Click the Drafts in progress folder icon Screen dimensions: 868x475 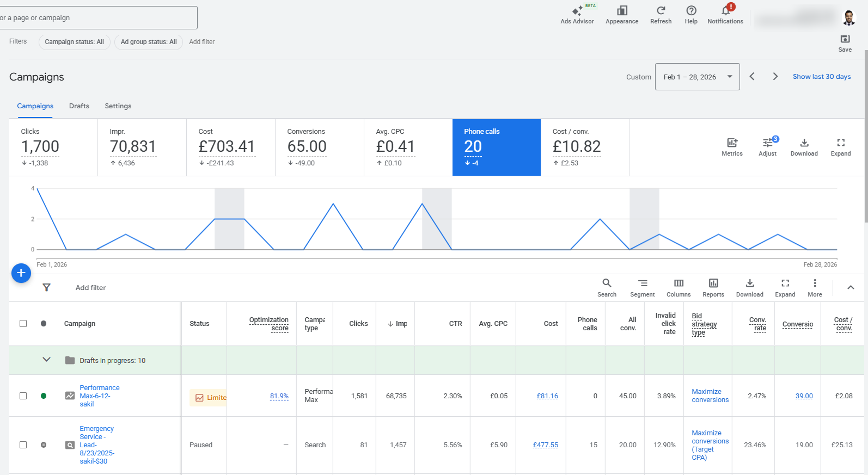[70, 360]
